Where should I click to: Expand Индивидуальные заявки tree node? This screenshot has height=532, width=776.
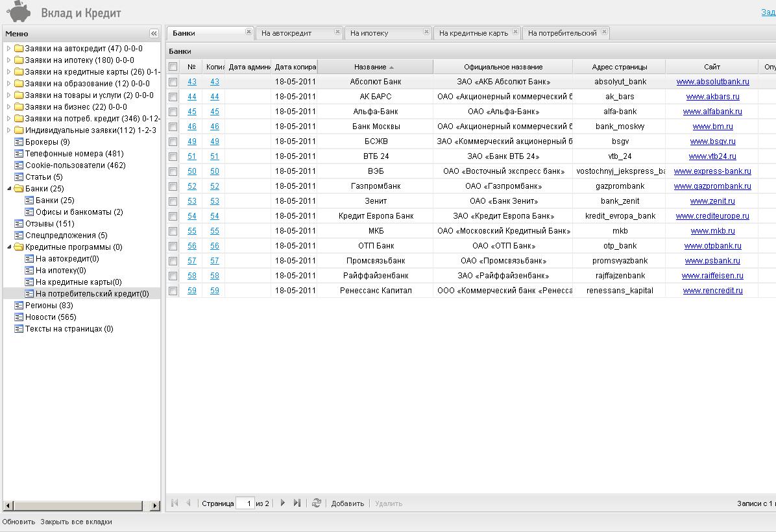click(x=8, y=130)
